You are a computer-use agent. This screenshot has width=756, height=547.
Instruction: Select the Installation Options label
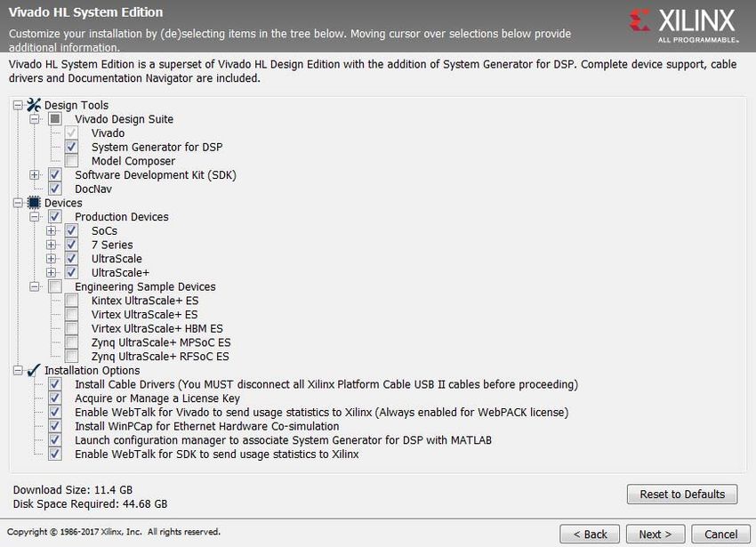pos(92,371)
